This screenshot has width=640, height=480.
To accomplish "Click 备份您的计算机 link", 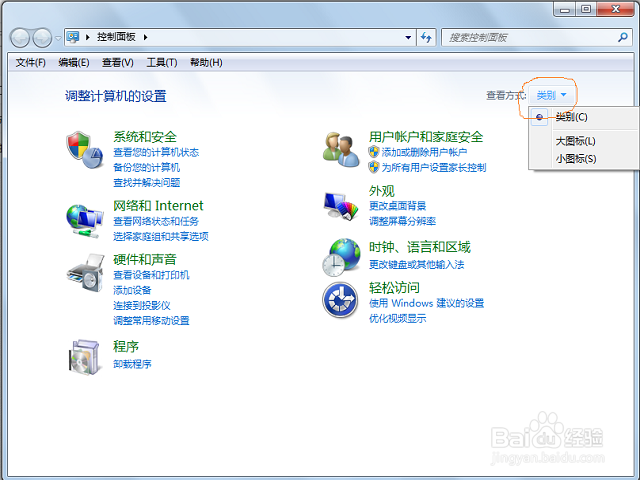I will [147, 167].
